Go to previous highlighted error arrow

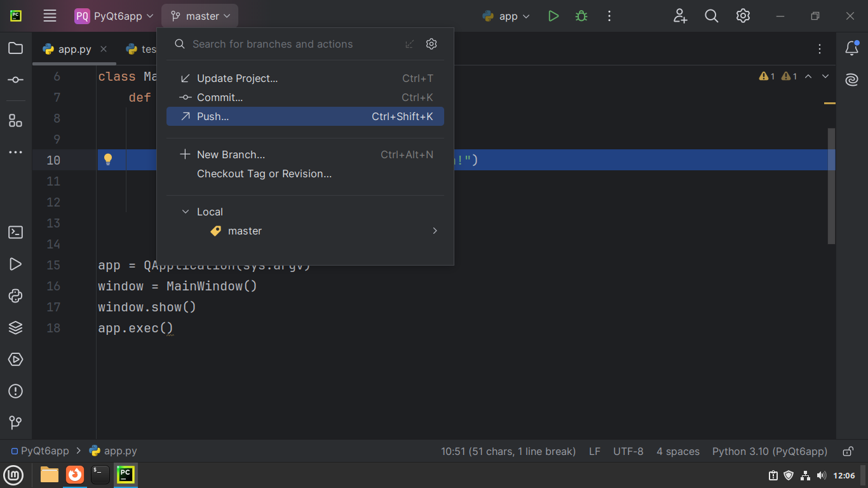[808, 76]
